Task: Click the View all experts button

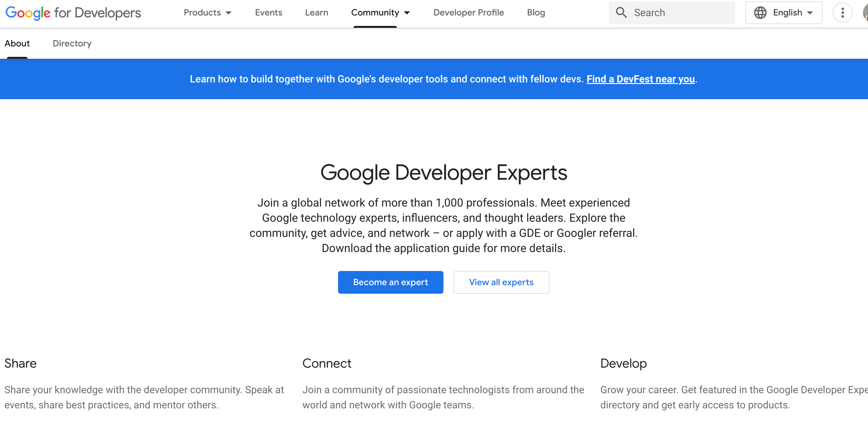Action: tap(501, 282)
